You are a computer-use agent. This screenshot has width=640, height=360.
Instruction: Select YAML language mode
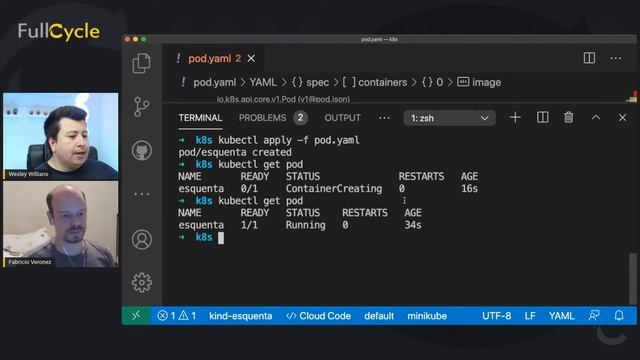pyautogui.click(x=561, y=316)
